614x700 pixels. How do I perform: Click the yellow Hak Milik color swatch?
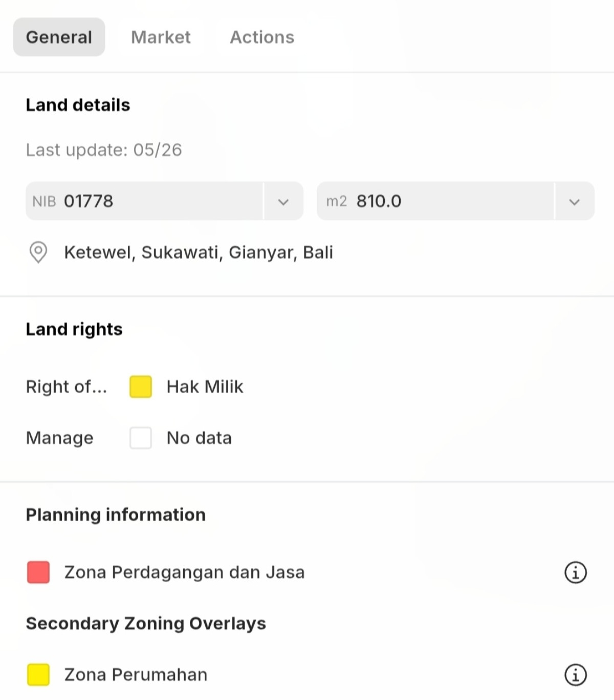[x=141, y=387]
